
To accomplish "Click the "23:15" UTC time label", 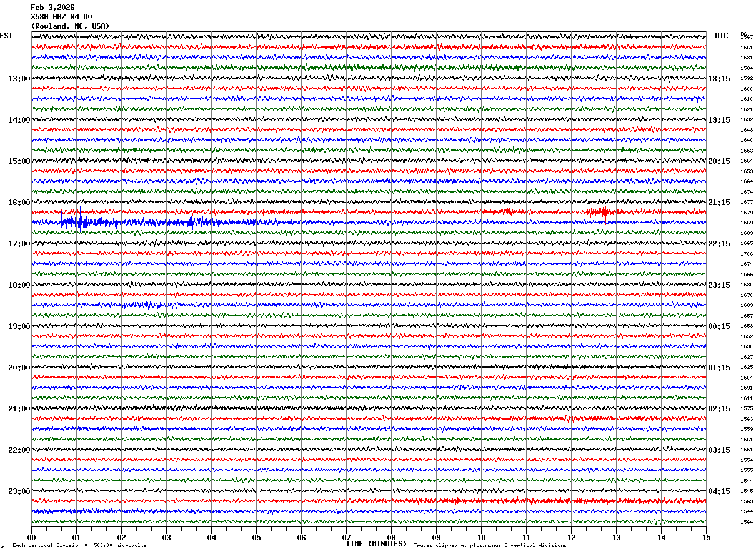I will [719, 285].
